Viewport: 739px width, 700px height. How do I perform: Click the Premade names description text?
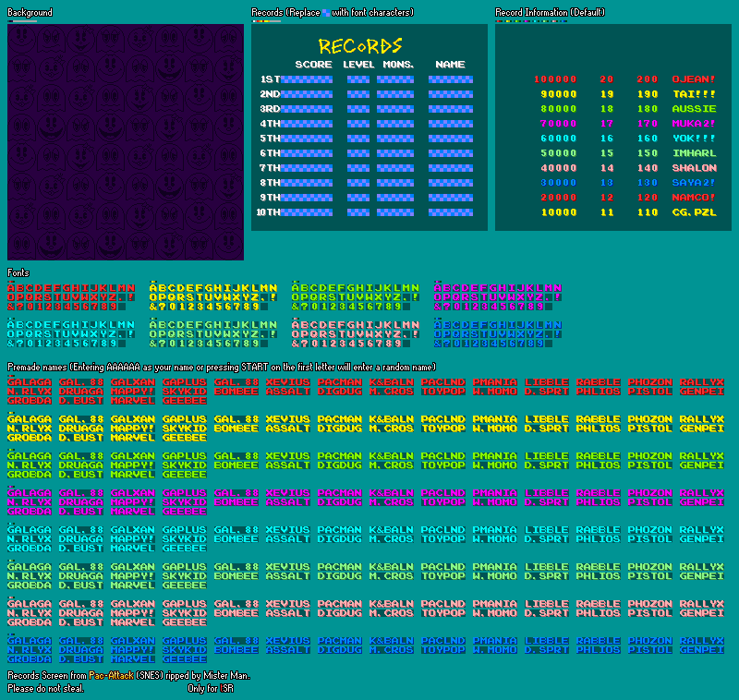coord(222,367)
